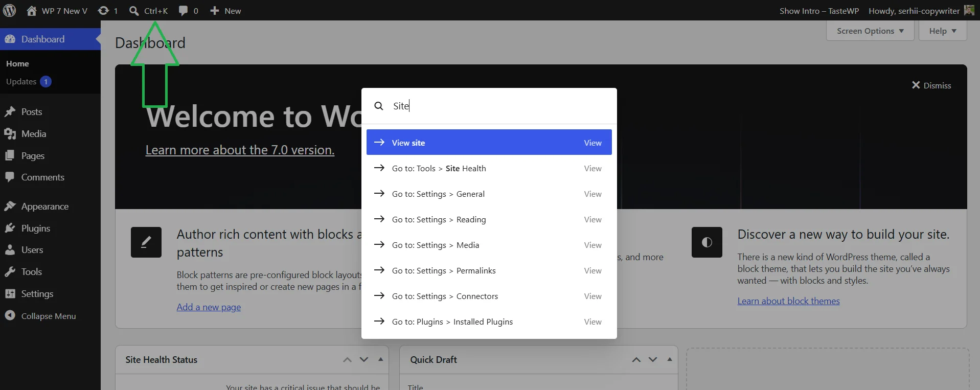Choose Go to Settings Media
980x390 pixels.
[x=489, y=245]
